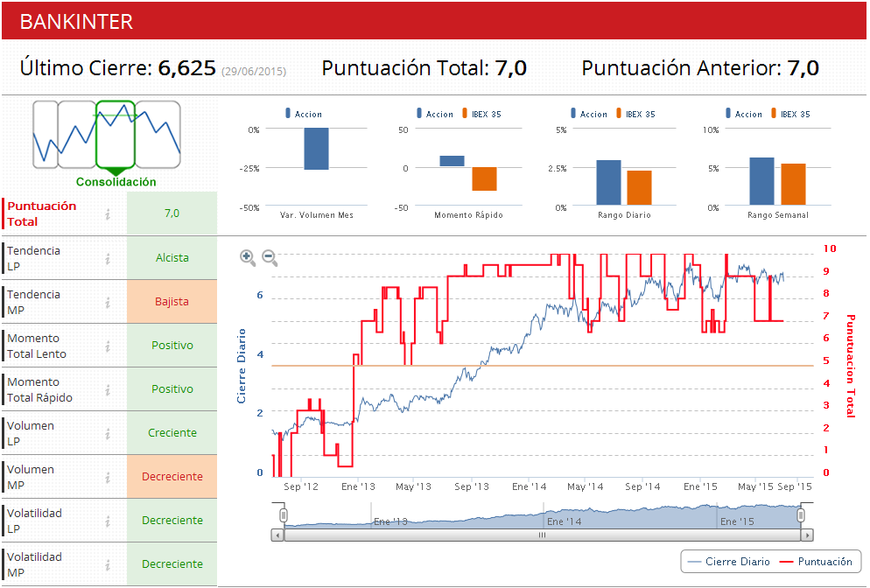Click orange IBEX 35 bar in Momento Rápido

click(x=484, y=178)
